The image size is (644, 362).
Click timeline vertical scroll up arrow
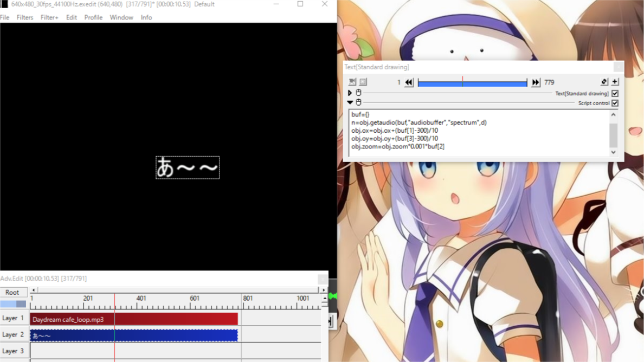click(x=325, y=298)
